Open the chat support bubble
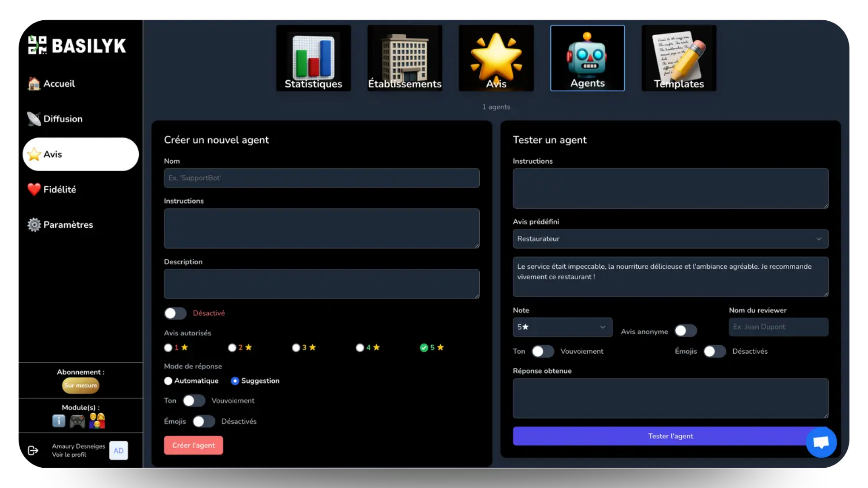 click(821, 442)
